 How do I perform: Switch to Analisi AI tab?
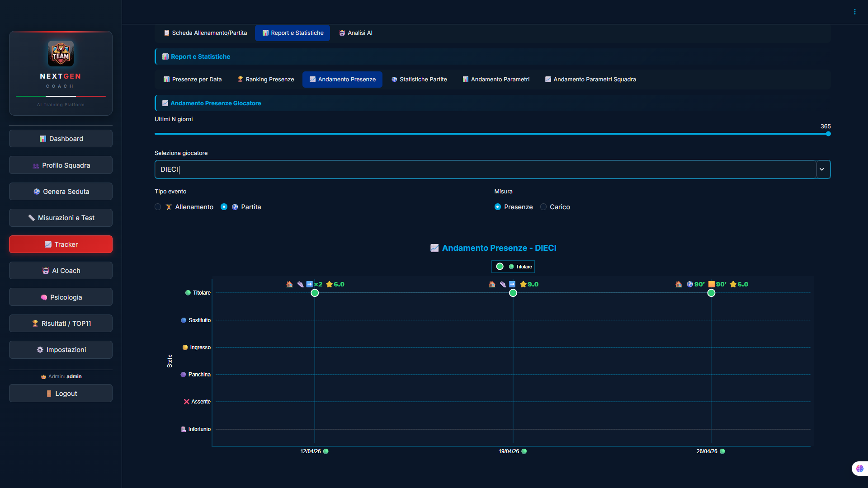[x=355, y=33]
